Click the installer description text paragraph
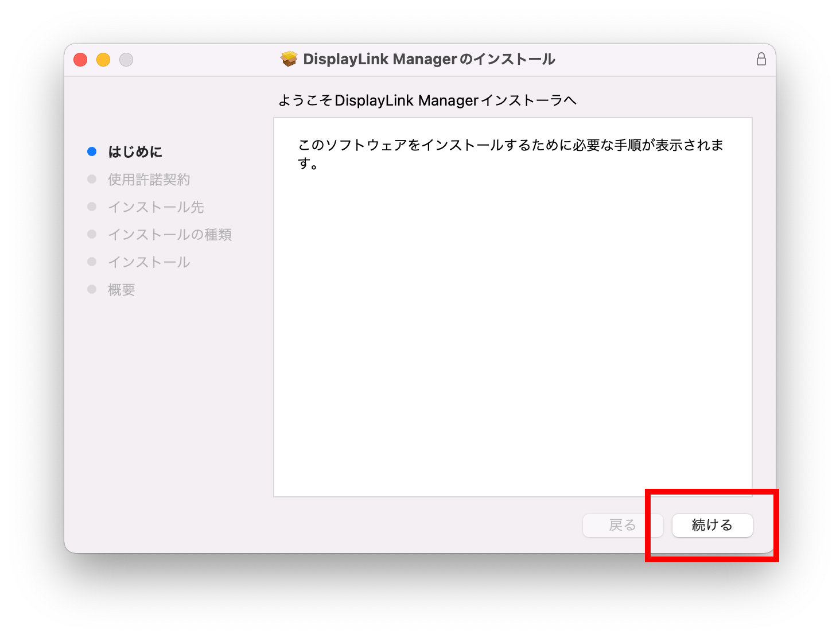Viewport: 840px width, 638px height. 511,154
